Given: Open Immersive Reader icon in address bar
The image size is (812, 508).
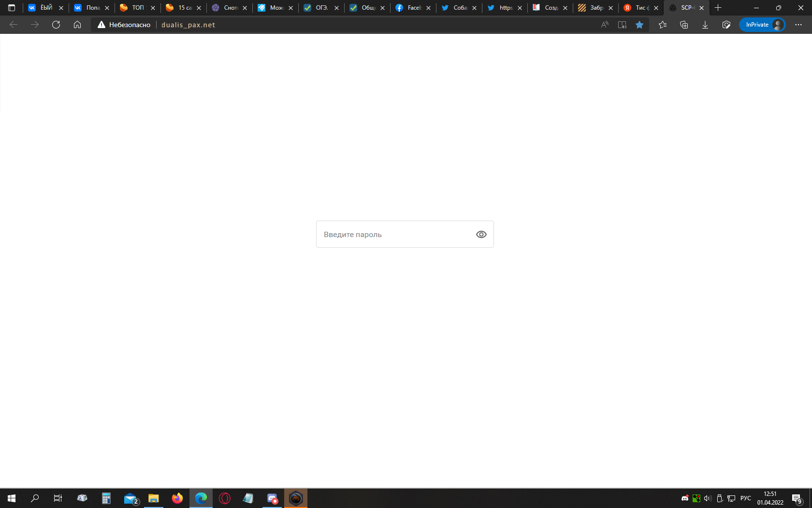Looking at the screenshot, I should click(x=622, y=25).
